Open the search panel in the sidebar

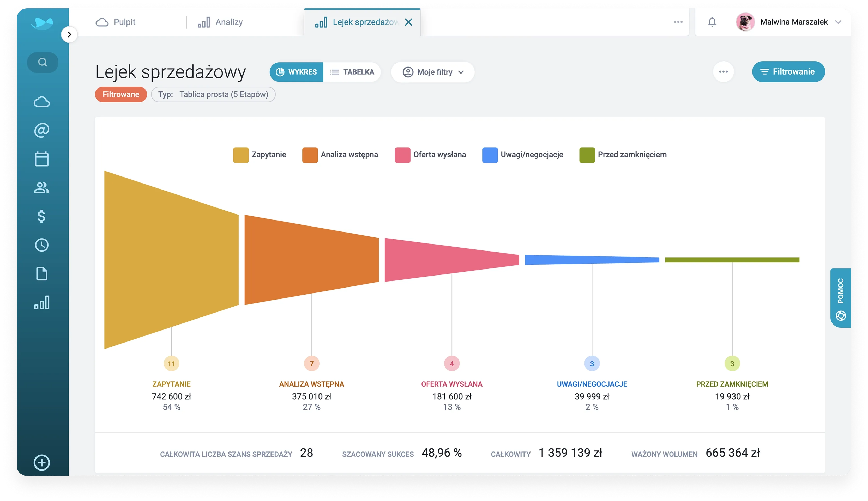coord(42,62)
